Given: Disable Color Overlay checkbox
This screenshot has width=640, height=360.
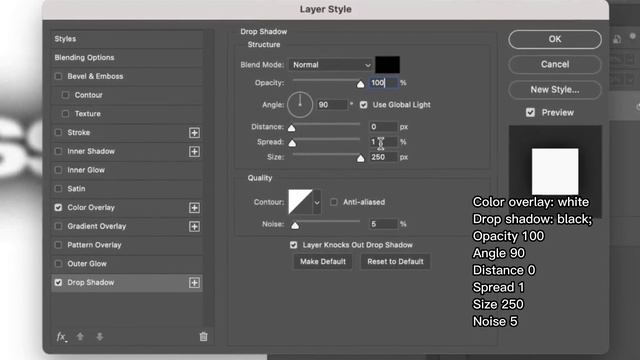Looking at the screenshot, I should [x=58, y=208].
